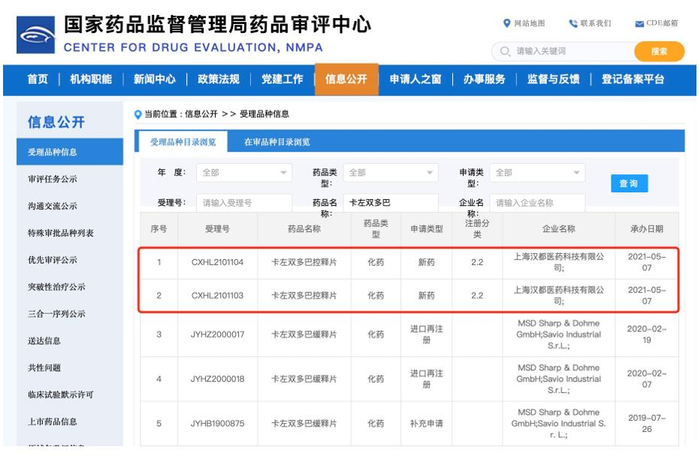Viewport: 700px width, 456px height.
Task: Open the 监督与反馈 menu
Action: (553, 79)
